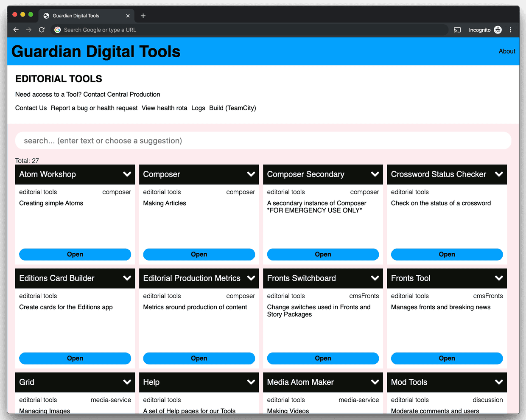
Task: Click the cast icon in toolbar
Action: [x=457, y=30]
